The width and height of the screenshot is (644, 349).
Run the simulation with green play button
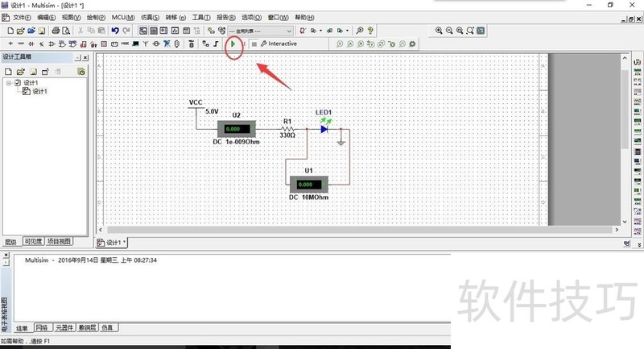point(233,44)
